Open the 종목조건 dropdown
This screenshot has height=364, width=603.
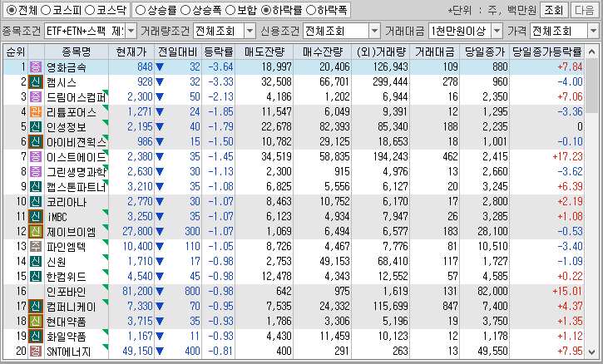point(131,31)
